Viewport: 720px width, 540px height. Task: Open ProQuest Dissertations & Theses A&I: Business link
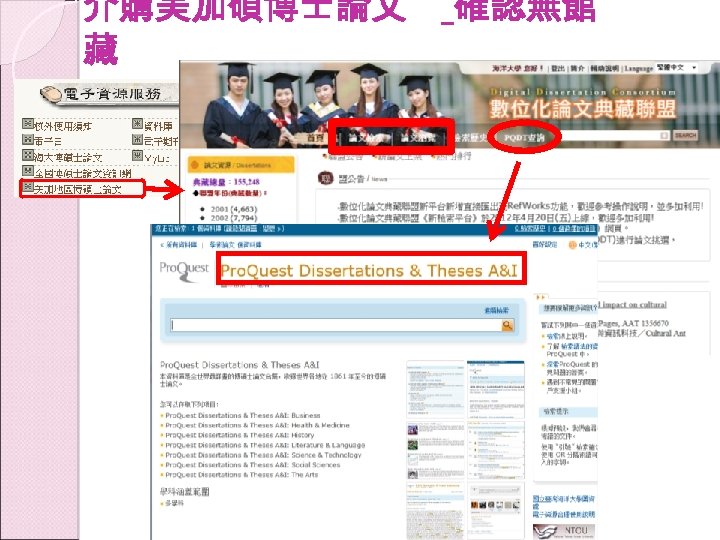241,415
